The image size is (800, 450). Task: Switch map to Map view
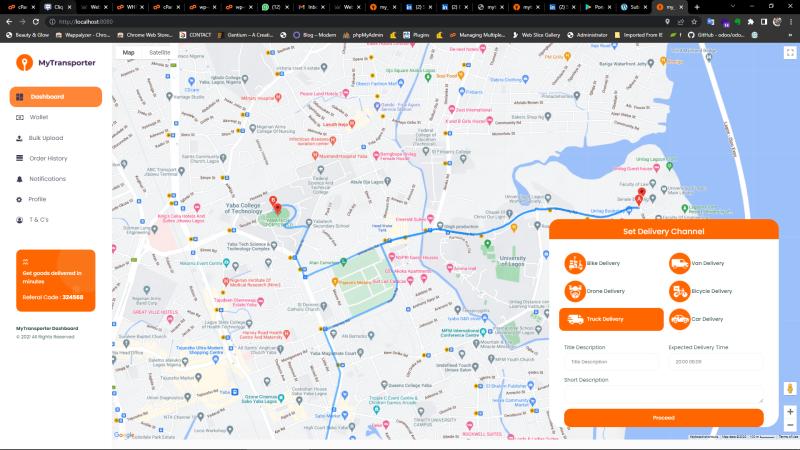click(x=129, y=53)
